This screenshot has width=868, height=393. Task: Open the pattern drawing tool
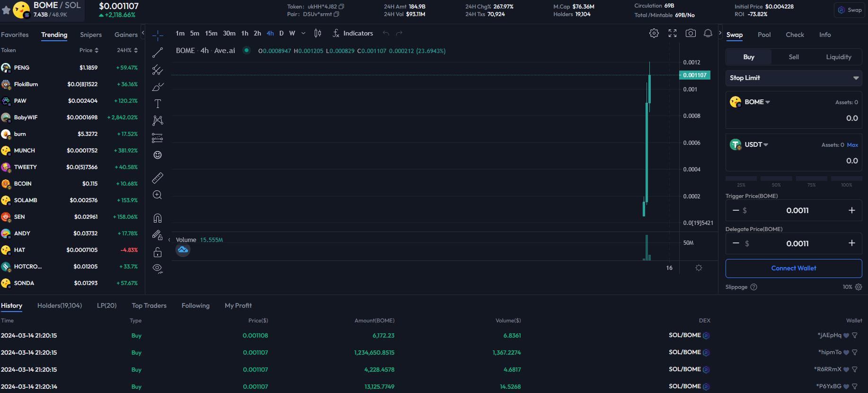point(158,121)
